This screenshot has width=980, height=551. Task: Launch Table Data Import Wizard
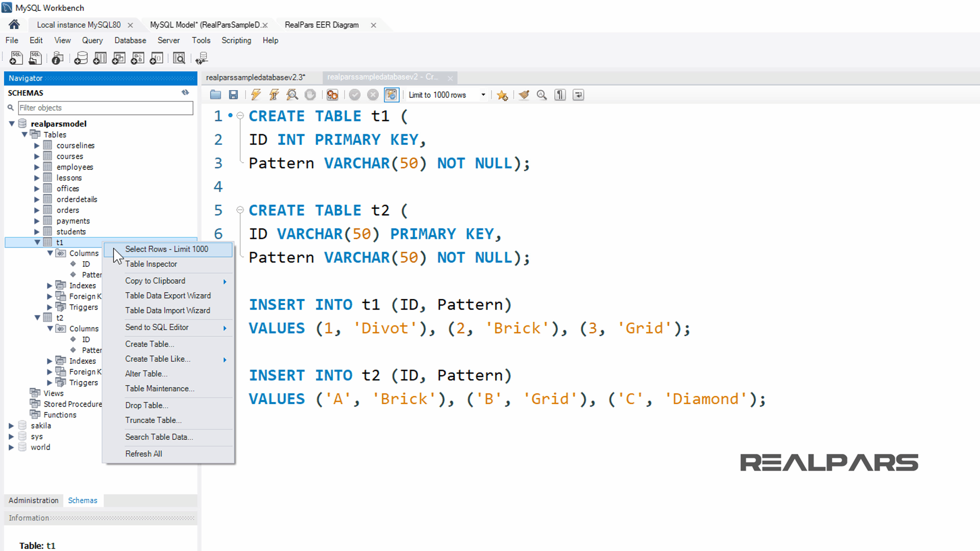click(x=168, y=310)
